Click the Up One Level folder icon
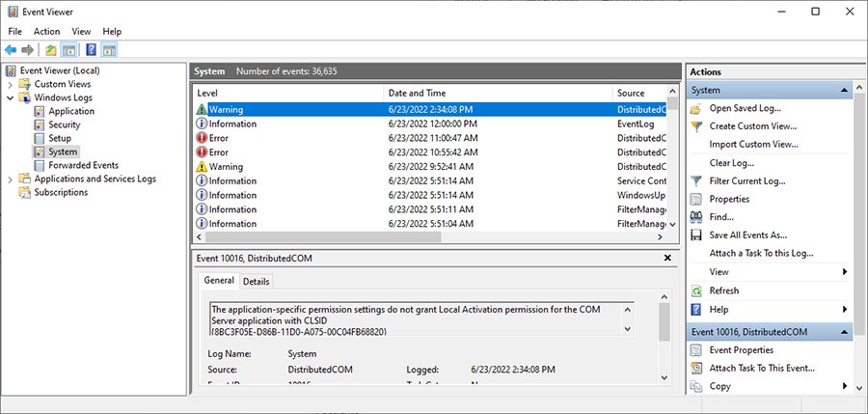This screenshot has height=414, width=868. (50, 50)
